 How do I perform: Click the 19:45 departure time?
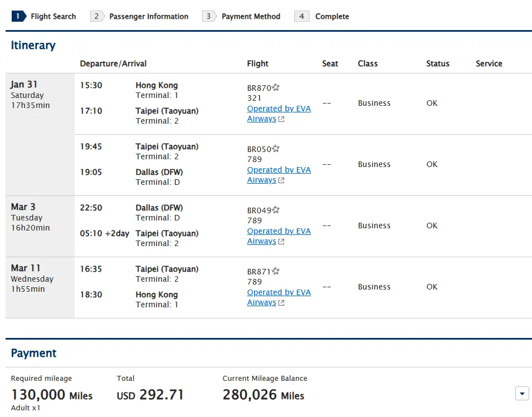[91, 146]
